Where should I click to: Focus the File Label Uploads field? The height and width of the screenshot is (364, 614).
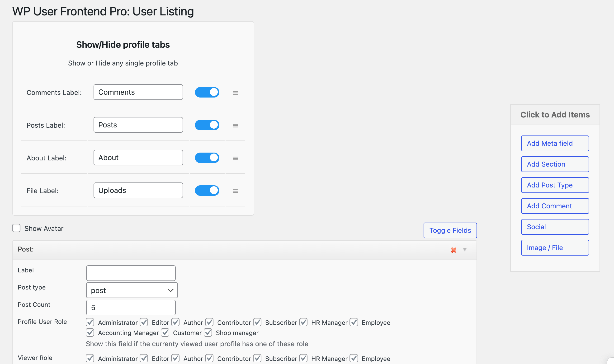click(x=138, y=190)
